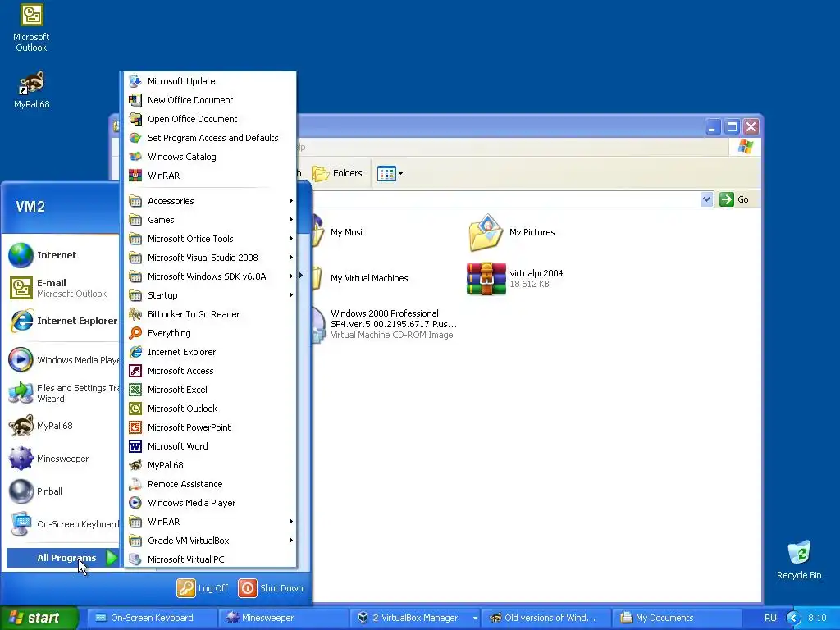The width and height of the screenshot is (840, 630).
Task: Expand the WinRAR folder submenu
Action: 210,521
